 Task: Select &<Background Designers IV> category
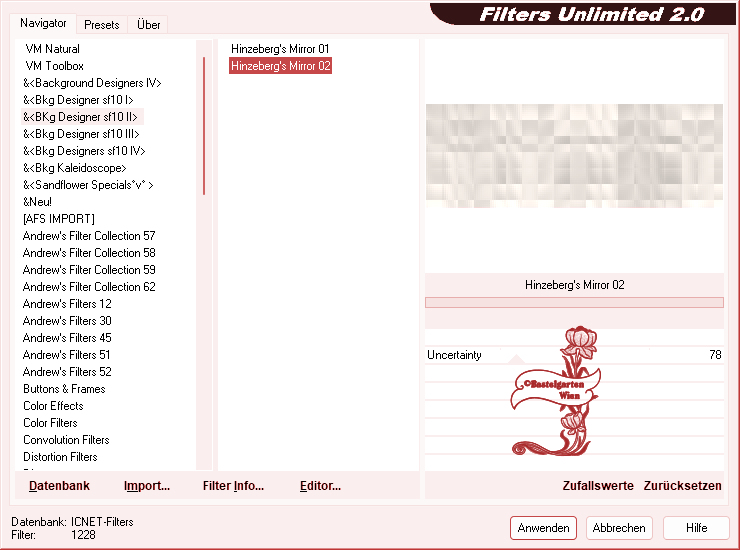pyautogui.click(x=92, y=83)
